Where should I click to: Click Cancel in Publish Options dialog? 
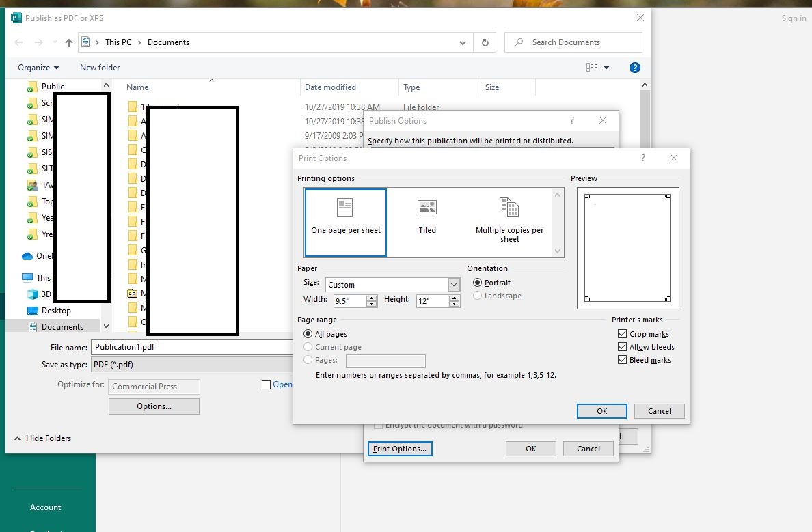(588, 449)
